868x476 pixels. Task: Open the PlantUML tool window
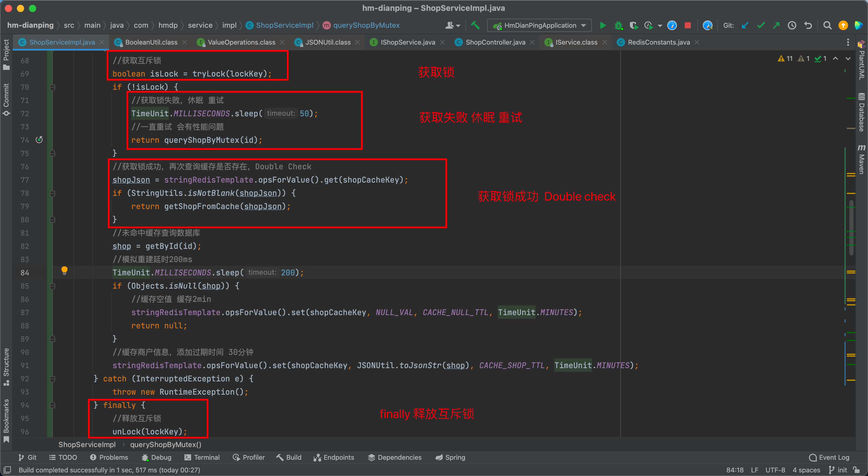(861, 61)
